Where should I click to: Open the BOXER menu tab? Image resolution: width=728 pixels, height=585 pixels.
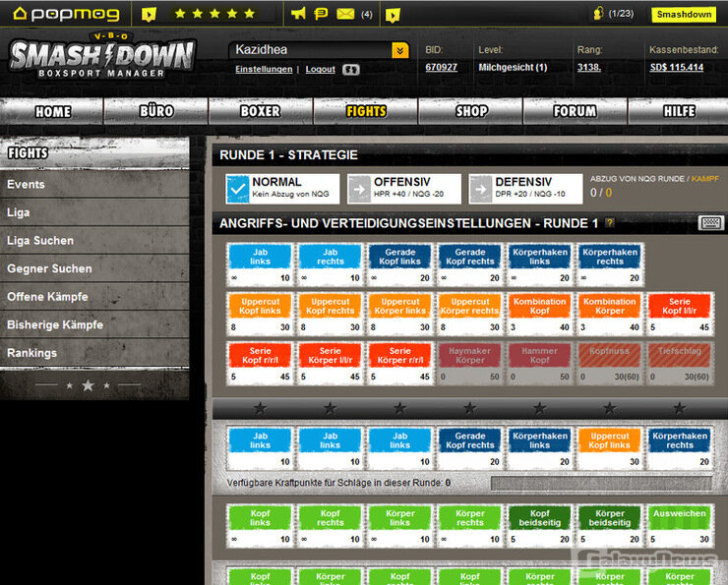260,111
